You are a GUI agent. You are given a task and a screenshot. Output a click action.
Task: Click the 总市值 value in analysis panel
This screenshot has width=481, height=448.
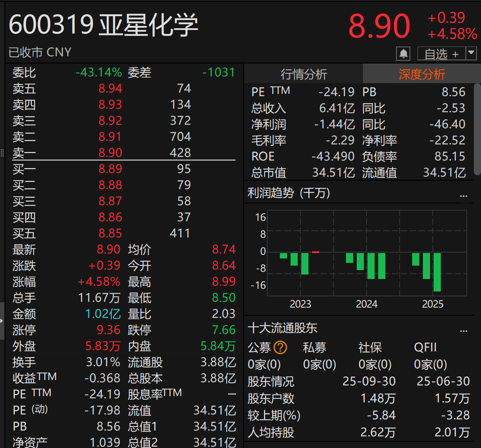tap(333, 173)
